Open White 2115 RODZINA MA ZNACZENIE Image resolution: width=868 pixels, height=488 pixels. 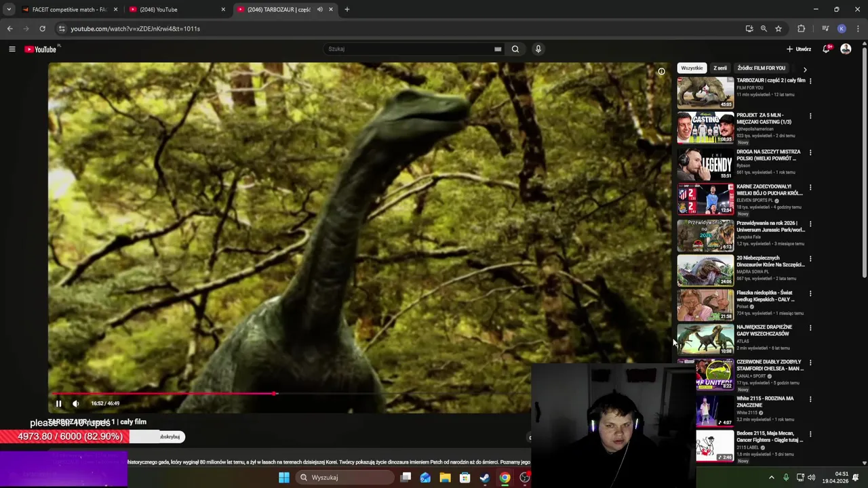coord(765,401)
